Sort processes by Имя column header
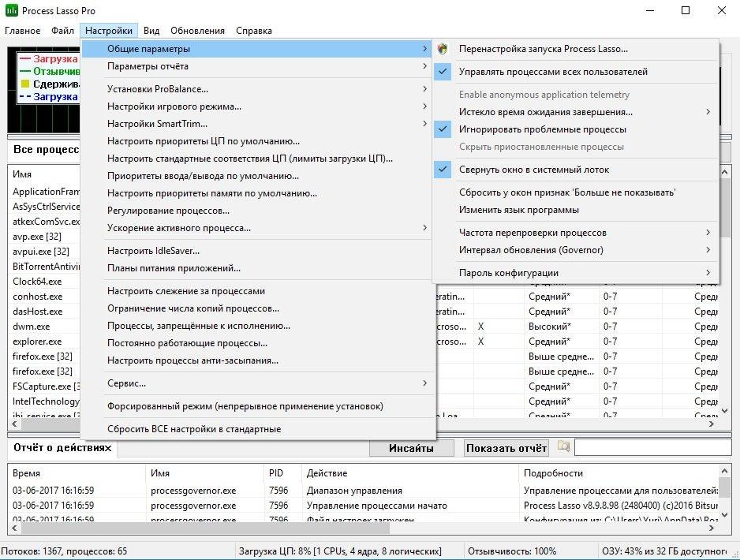 tap(44, 174)
